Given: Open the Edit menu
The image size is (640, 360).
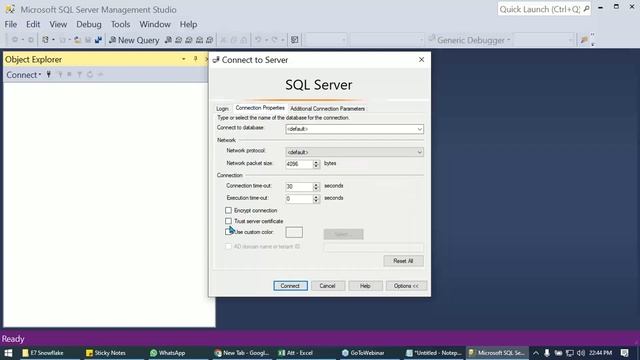Looking at the screenshot, I should point(33,24).
